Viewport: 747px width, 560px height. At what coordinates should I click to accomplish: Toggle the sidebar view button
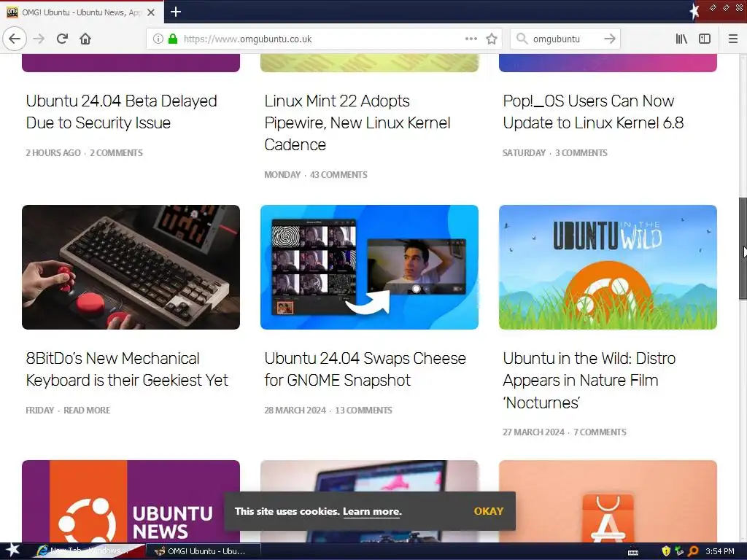(705, 39)
